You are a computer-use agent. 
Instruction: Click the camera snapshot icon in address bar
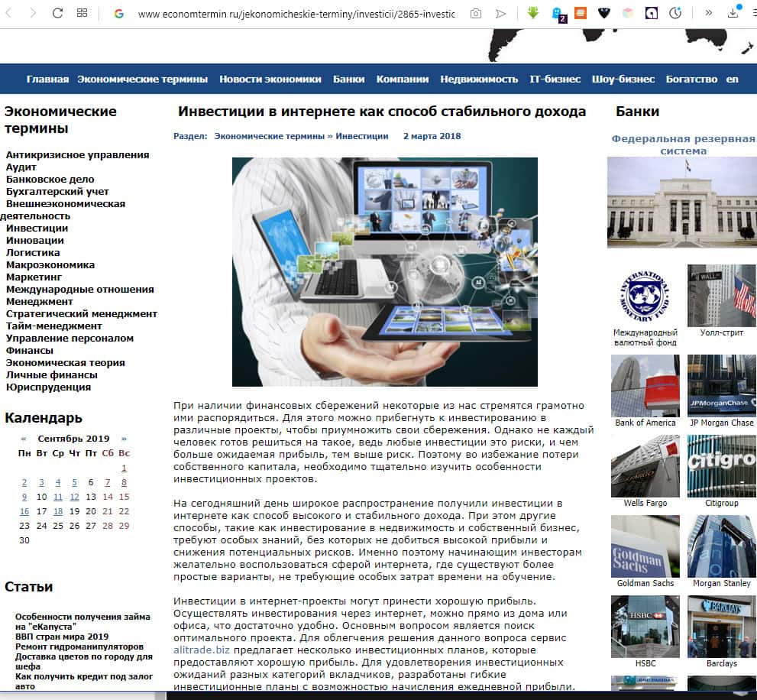point(476,14)
